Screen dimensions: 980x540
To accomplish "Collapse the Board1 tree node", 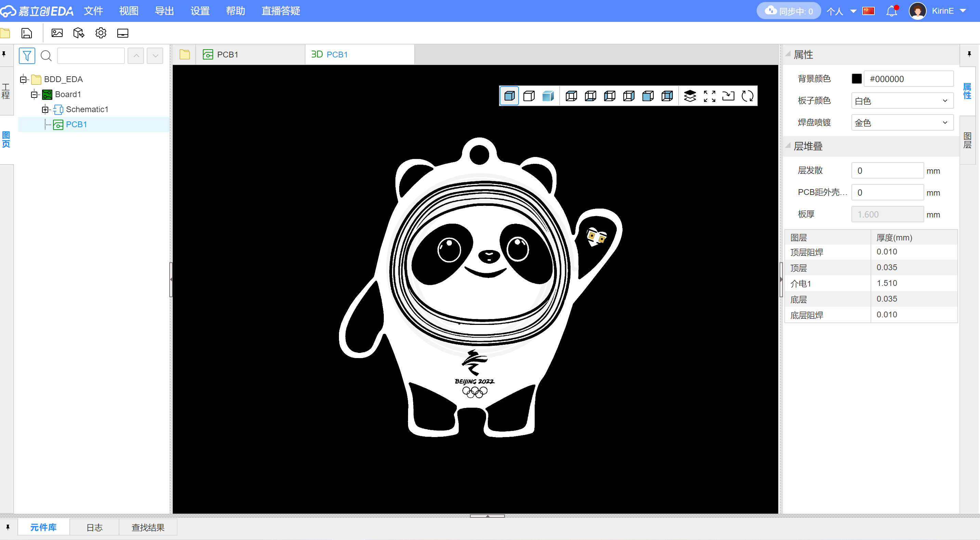I will pyautogui.click(x=34, y=94).
